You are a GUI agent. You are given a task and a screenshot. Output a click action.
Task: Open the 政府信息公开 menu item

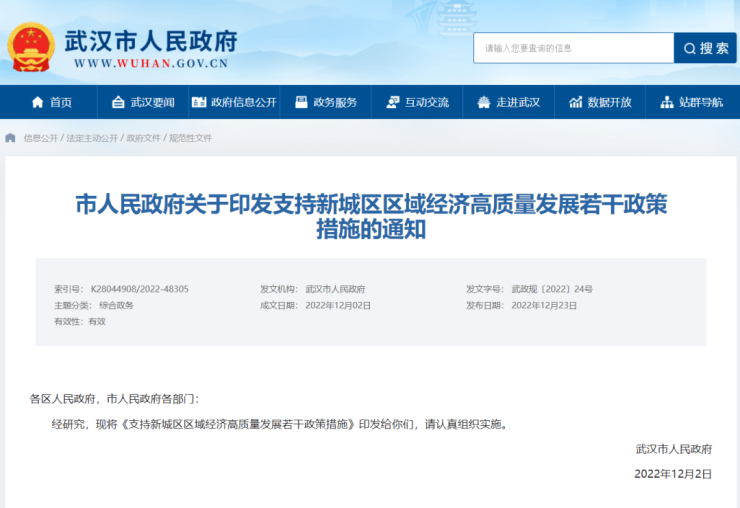pyautogui.click(x=234, y=102)
